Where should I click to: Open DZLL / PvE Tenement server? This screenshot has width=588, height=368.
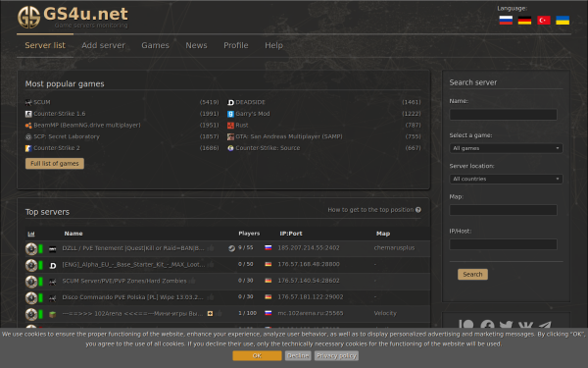(x=133, y=248)
